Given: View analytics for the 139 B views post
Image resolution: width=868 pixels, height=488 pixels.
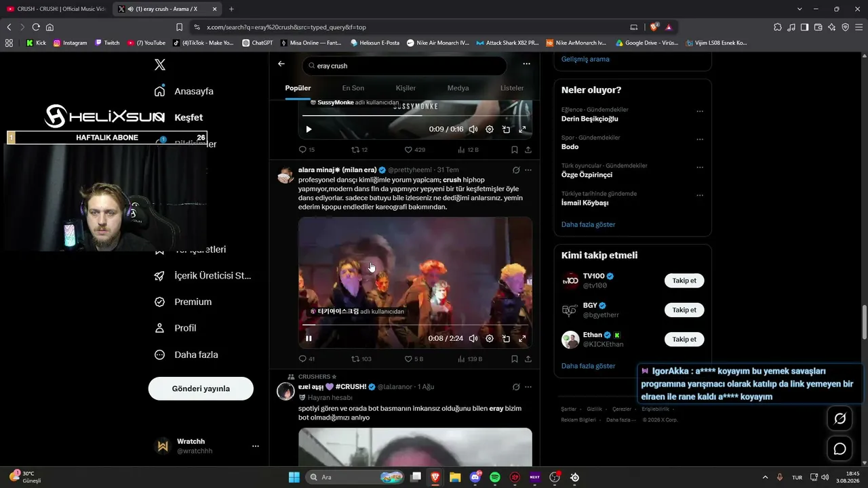Looking at the screenshot, I should [x=470, y=359].
